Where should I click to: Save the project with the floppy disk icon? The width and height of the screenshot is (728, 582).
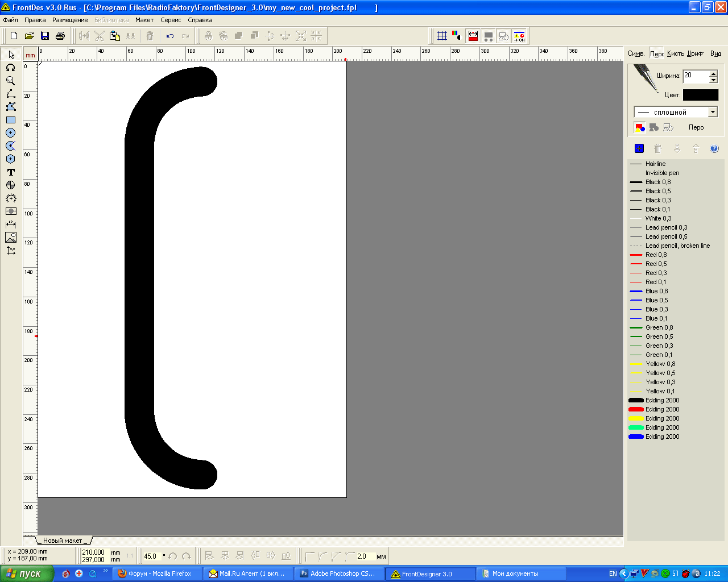45,36
